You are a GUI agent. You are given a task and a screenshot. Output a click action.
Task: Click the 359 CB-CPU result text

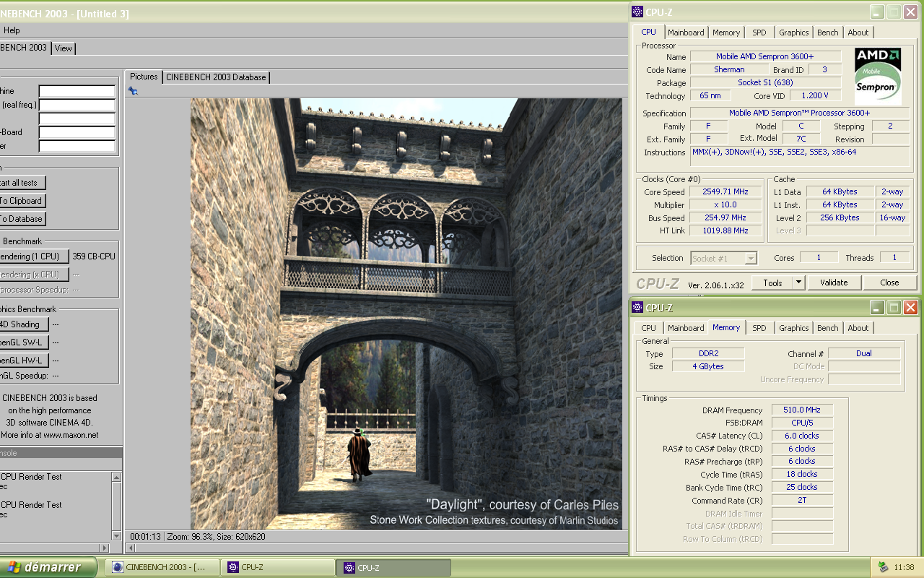point(94,256)
